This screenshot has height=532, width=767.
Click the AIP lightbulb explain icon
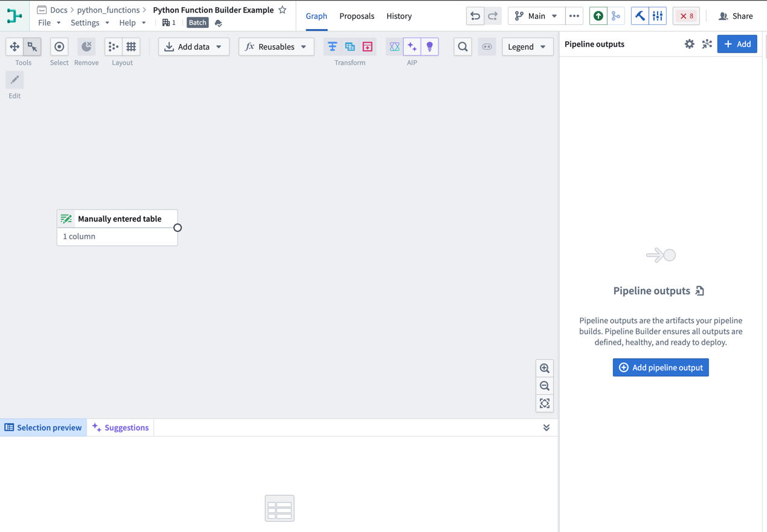(x=429, y=46)
